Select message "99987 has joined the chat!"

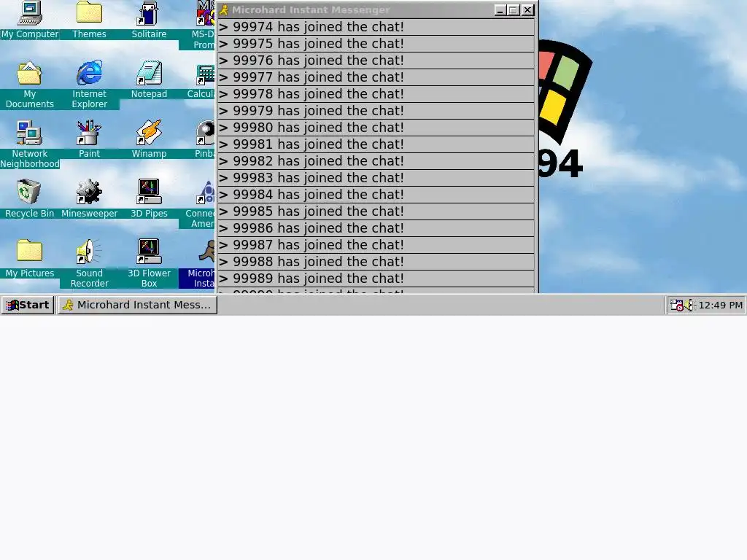coord(376,245)
